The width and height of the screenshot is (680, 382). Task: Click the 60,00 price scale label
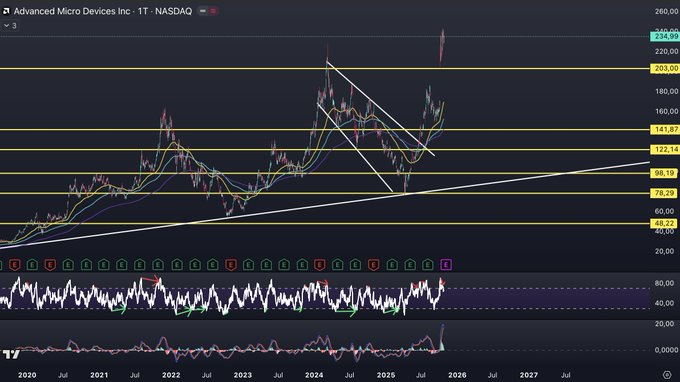664,211
